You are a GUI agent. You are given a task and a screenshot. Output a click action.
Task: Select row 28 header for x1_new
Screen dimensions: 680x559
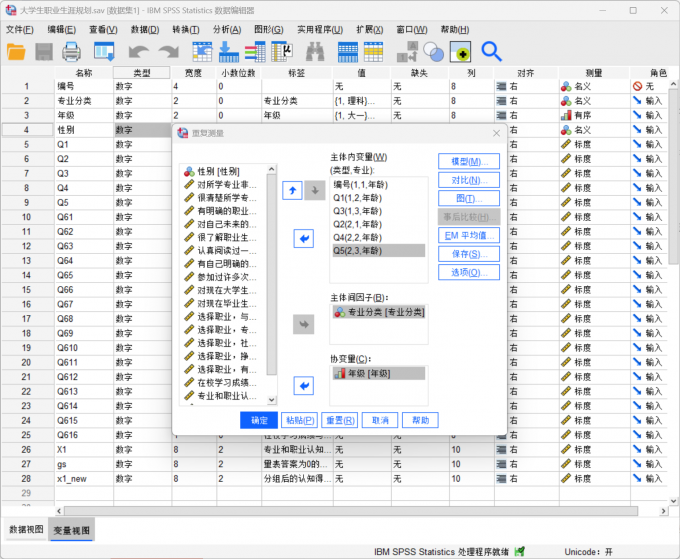(26, 479)
